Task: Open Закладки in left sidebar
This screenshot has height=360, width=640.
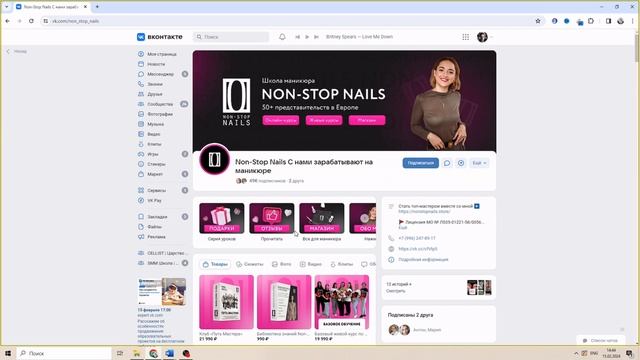Action: coord(157,217)
